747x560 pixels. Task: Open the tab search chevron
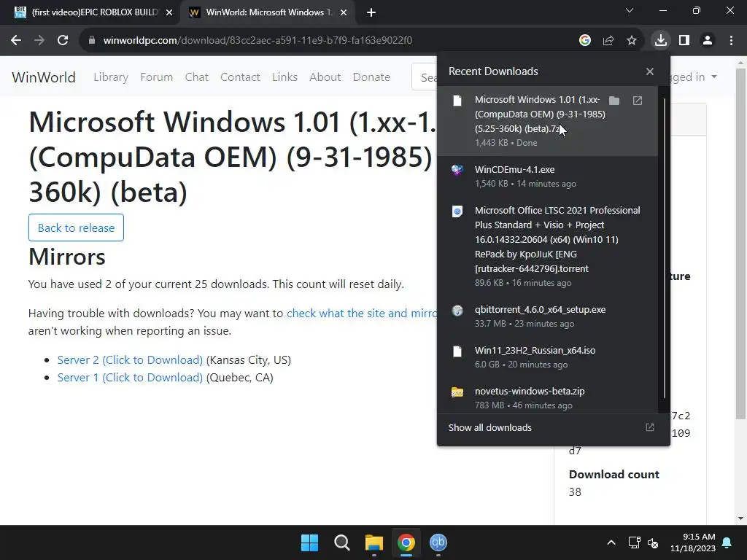tap(630, 10)
